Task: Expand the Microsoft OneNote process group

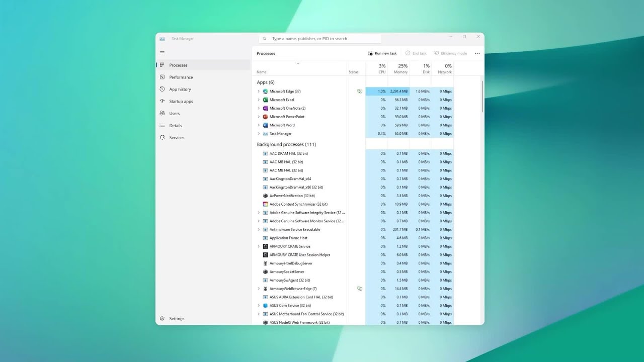Action: [x=259, y=108]
